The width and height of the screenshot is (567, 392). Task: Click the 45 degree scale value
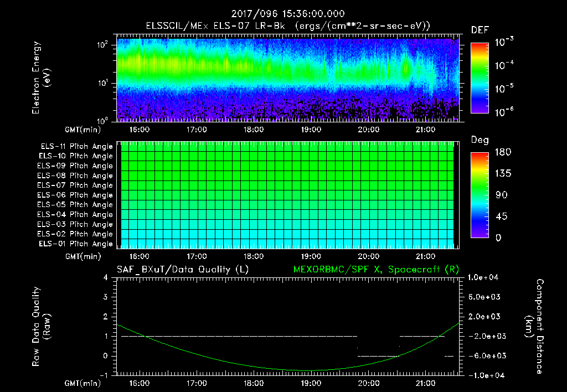pyautogui.click(x=502, y=216)
